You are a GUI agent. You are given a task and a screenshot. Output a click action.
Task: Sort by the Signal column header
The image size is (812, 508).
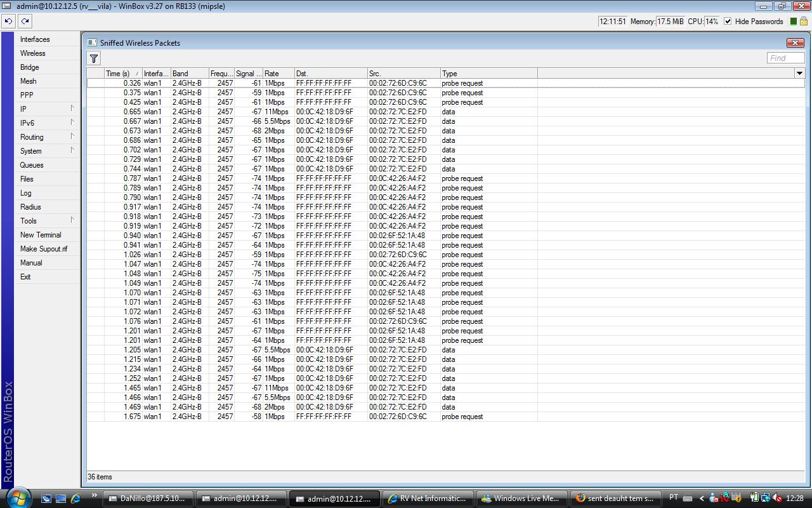pos(249,74)
